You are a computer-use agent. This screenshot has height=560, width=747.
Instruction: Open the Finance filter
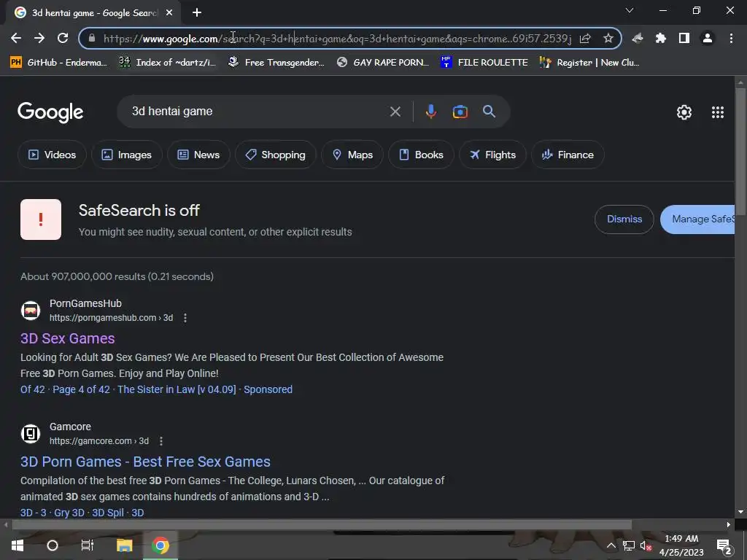click(568, 155)
